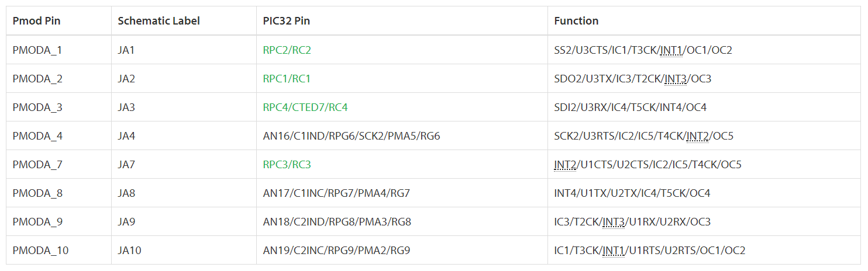Click INT1 abbreviation in the PMODA_10 row

click(x=614, y=251)
